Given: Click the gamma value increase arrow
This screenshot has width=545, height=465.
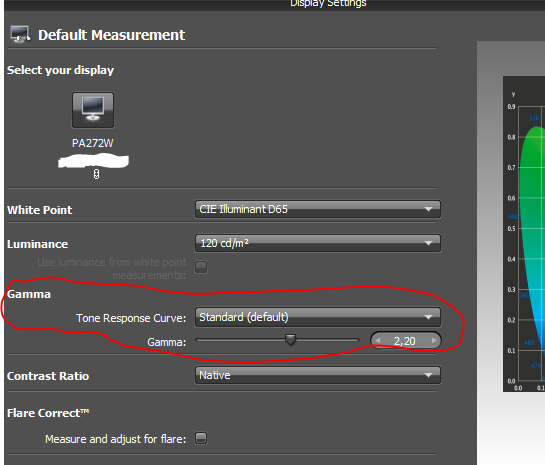Looking at the screenshot, I should 434,341.
